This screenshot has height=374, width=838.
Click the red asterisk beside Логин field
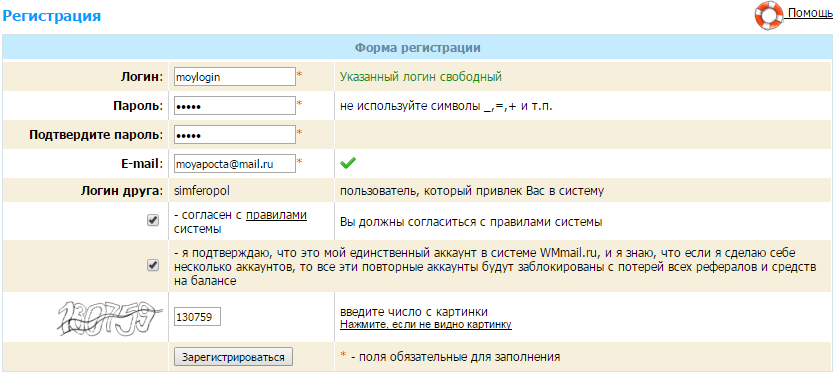click(300, 75)
